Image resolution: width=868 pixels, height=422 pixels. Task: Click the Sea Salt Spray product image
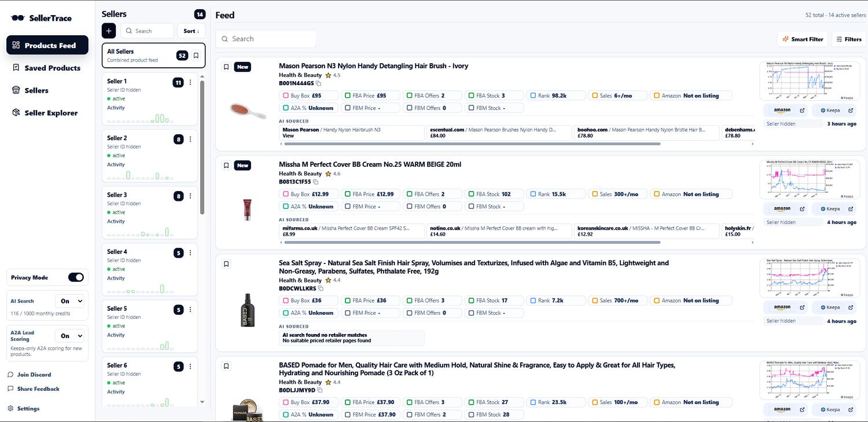coord(248,310)
